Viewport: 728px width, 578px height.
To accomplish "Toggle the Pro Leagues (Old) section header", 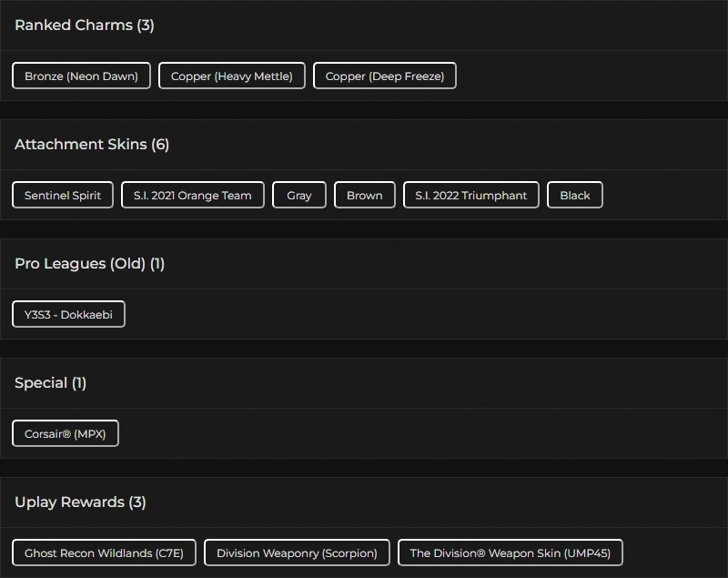I will click(89, 264).
